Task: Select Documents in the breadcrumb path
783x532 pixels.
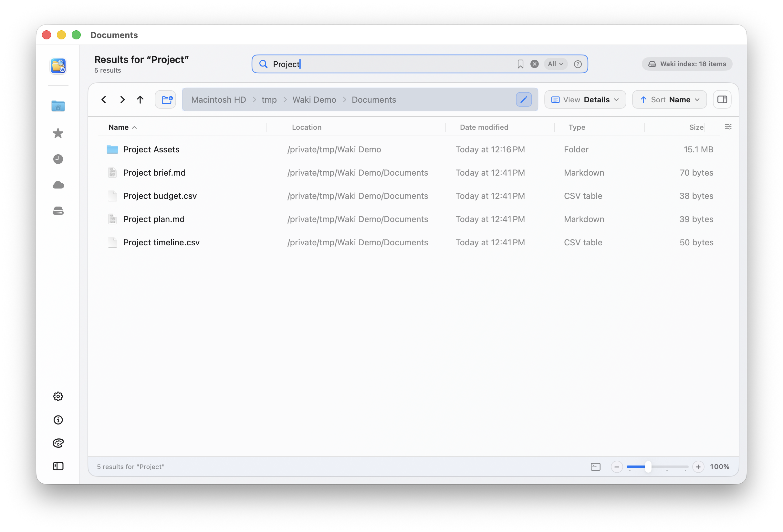Action: pyautogui.click(x=374, y=100)
